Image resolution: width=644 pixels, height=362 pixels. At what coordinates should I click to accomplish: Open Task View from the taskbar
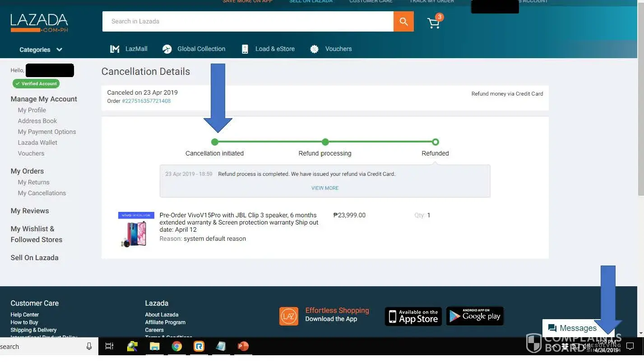tap(109, 346)
